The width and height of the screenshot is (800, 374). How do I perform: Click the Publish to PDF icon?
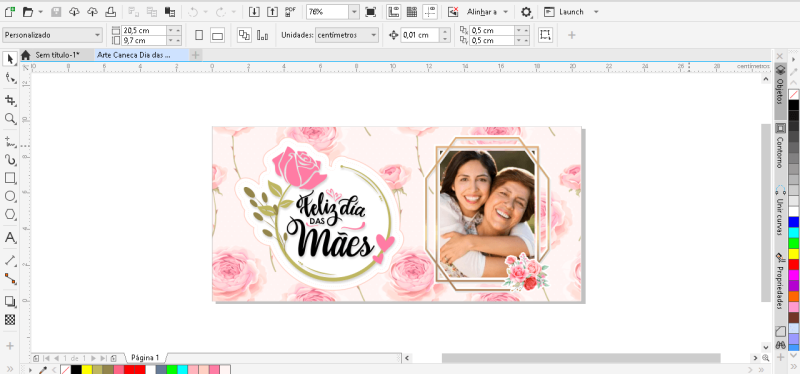tap(291, 12)
